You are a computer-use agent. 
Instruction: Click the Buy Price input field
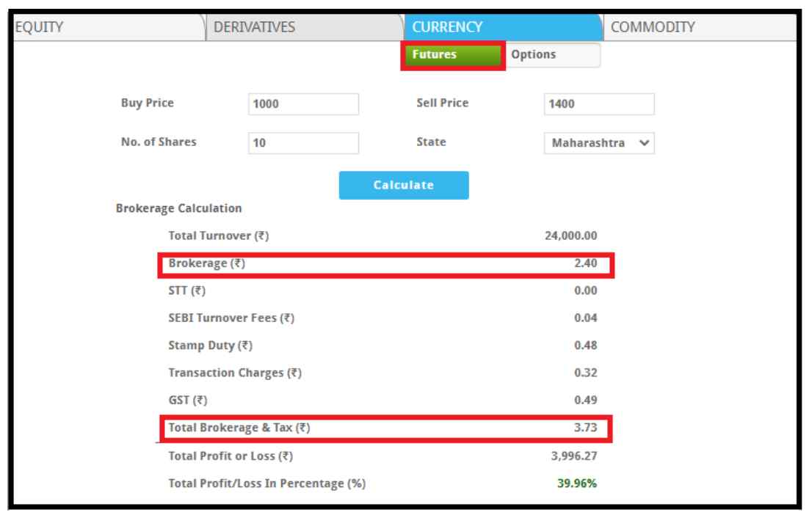pyautogui.click(x=303, y=104)
